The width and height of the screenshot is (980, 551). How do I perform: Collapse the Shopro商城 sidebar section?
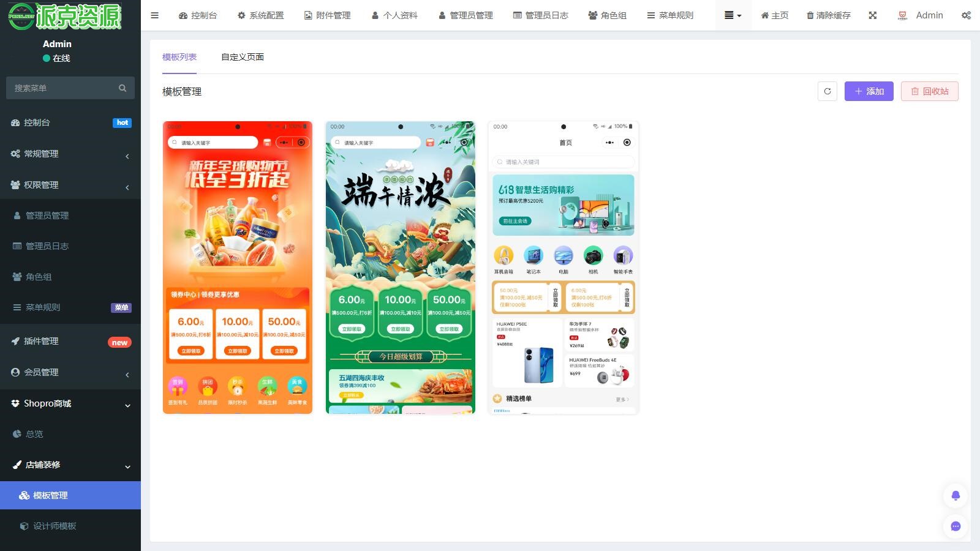coord(70,403)
